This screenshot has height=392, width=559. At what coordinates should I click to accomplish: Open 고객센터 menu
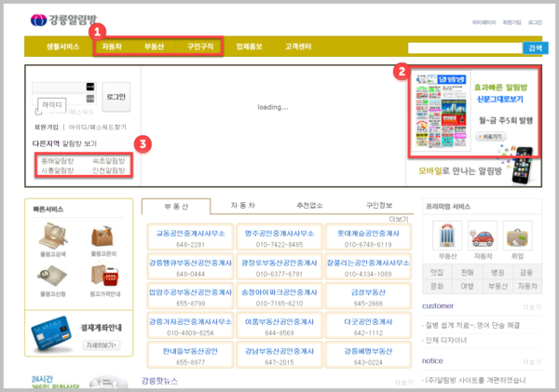[298, 47]
